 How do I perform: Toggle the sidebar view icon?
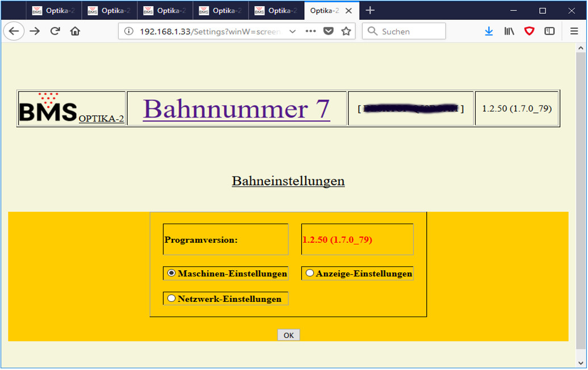tap(549, 31)
